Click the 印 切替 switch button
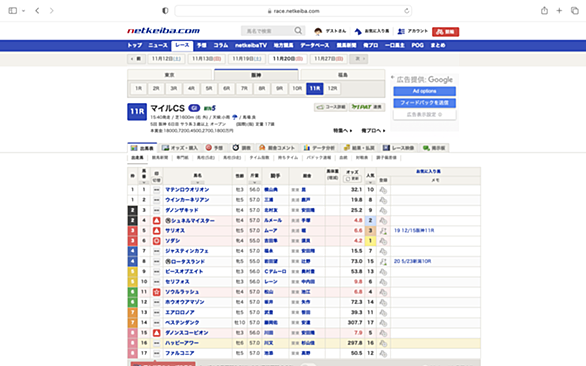The width and height of the screenshot is (586, 366). (157, 180)
